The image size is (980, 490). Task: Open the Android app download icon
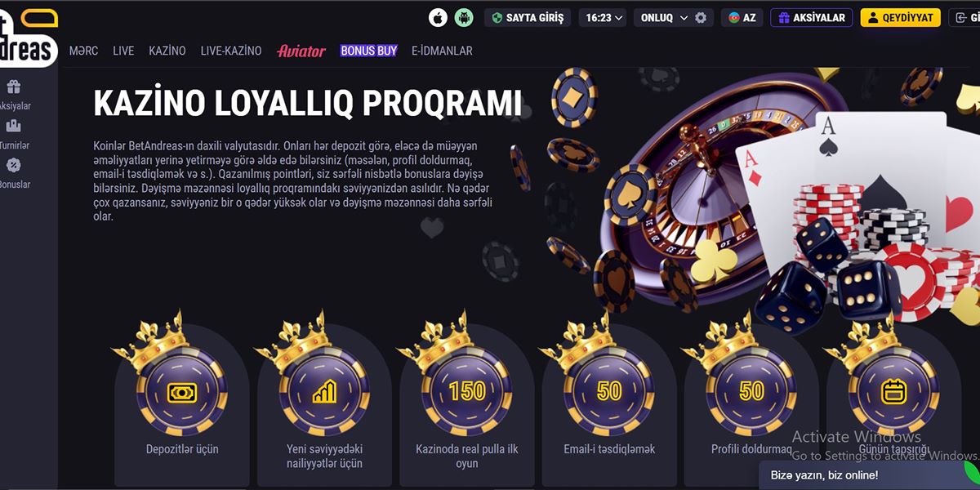pyautogui.click(x=465, y=17)
